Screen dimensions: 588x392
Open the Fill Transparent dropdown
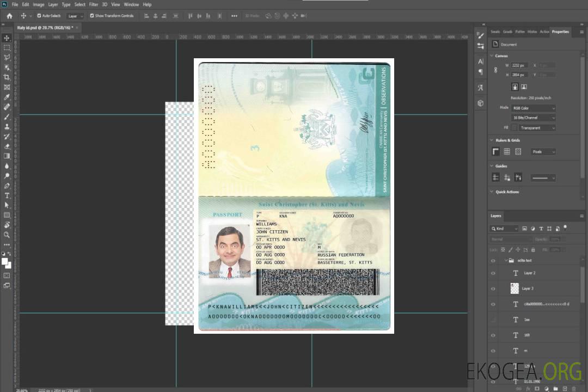coord(537,128)
